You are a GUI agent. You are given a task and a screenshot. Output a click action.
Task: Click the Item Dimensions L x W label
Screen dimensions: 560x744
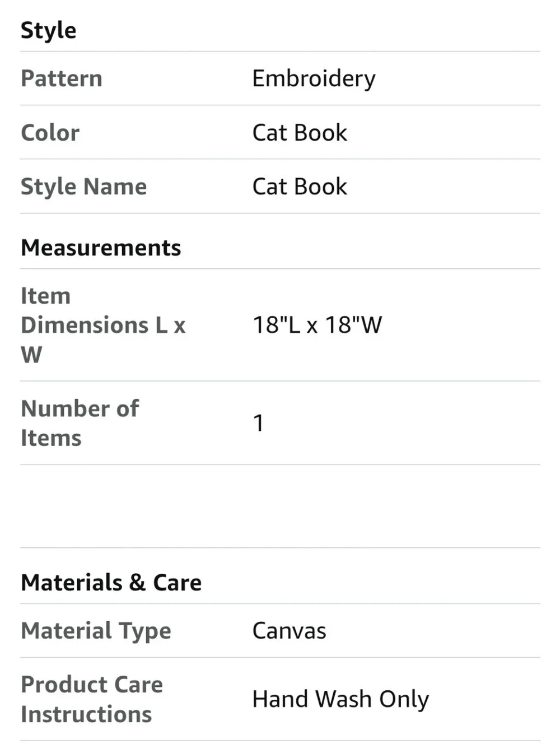pyautogui.click(x=103, y=325)
